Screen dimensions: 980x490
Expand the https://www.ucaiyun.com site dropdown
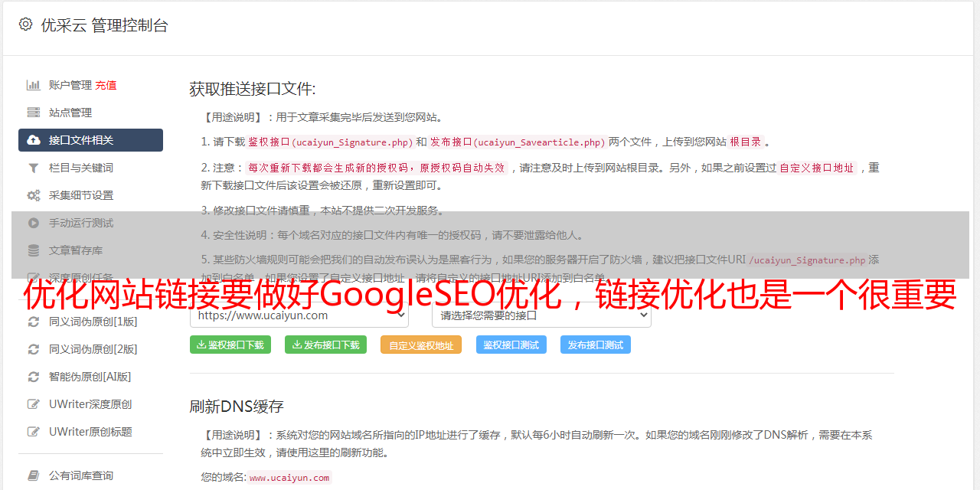(299, 315)
